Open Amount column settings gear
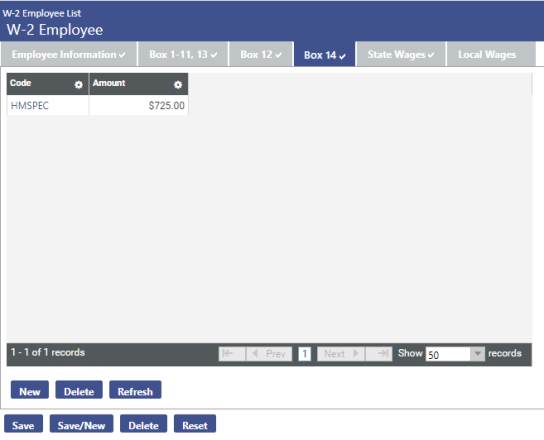The width and height of the screenshot is (544, 440). [x=178, y=85]
